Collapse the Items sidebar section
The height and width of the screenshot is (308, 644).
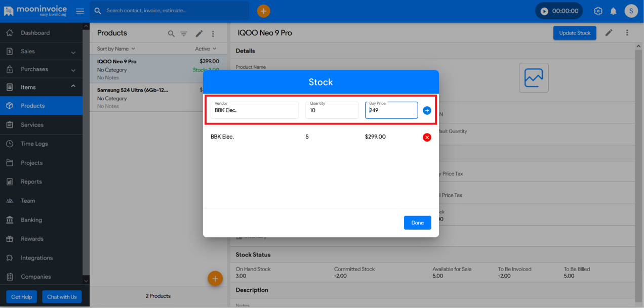click(41, 87)
